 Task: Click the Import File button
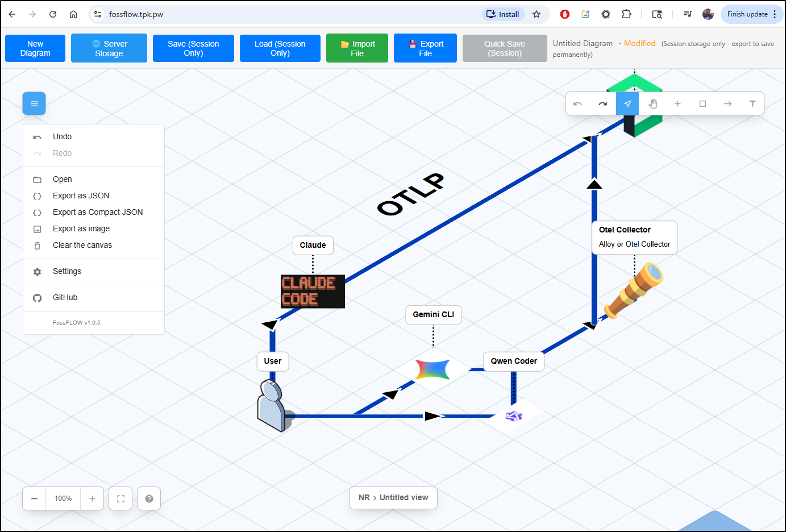pos(357,48)
